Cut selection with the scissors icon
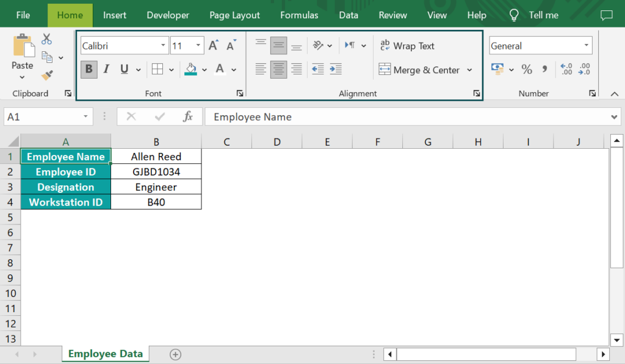The width and height of the screenshot is (625, 364). [x=46, y=38]
